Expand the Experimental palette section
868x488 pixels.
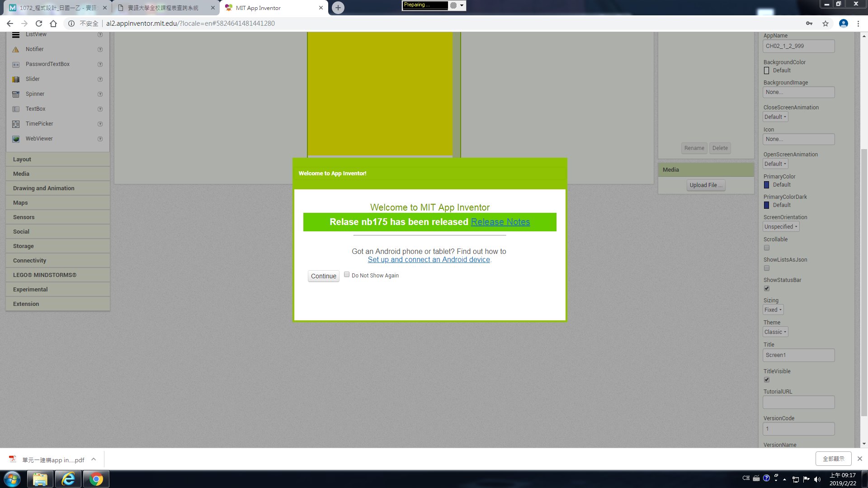[x=58, y=290]
